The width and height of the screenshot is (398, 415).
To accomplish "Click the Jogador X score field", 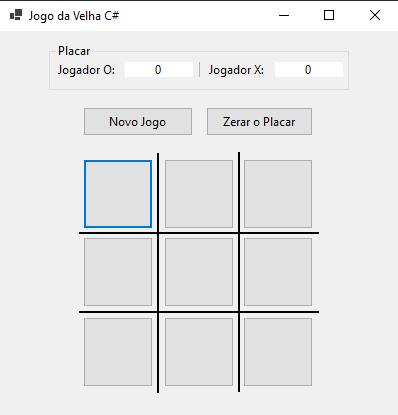I will 309,70.
